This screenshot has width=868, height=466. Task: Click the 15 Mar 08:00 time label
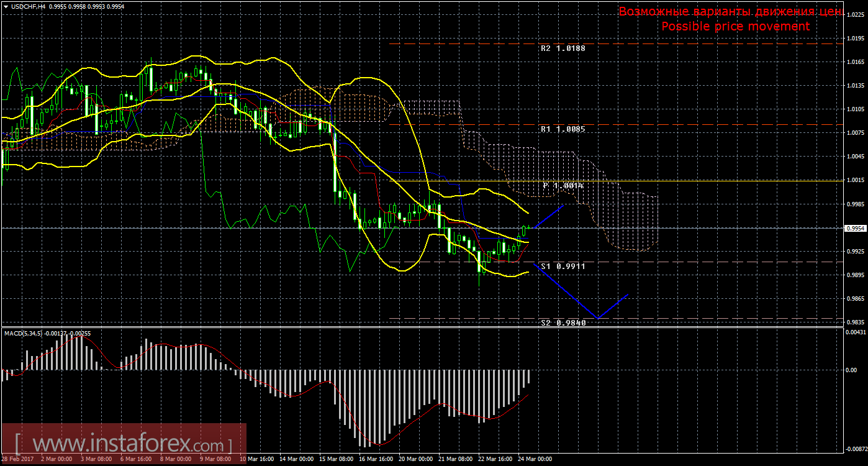[336, 459]
